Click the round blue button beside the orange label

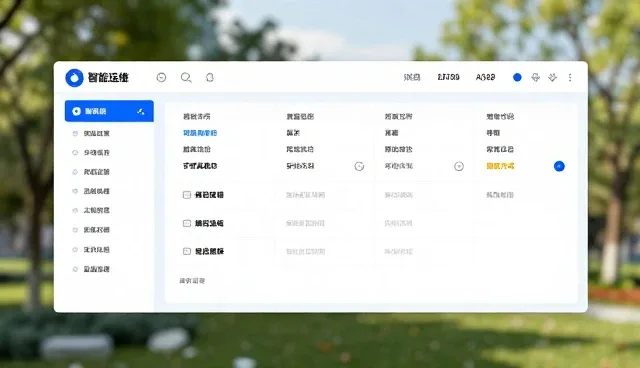(x=559, y=166)
